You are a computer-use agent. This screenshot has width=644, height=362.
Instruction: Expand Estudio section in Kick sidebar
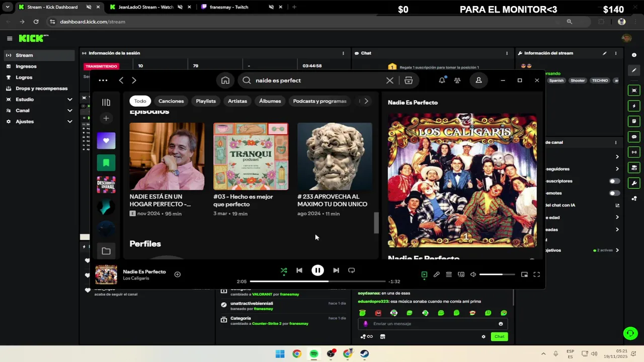click(x=39, y=100)
